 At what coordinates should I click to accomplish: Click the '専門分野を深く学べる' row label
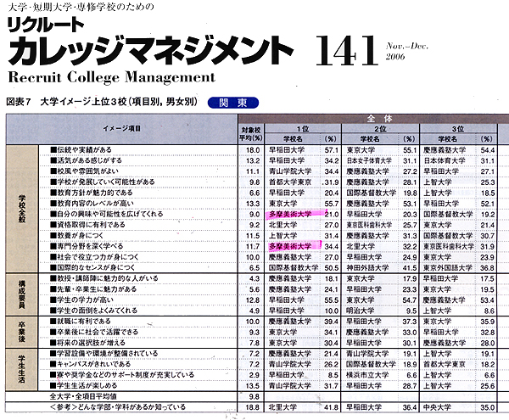point(87,246)
